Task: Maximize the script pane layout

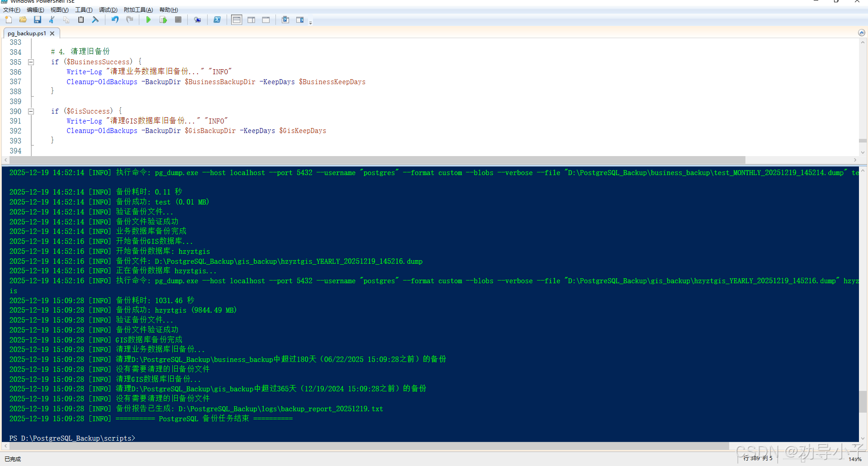Action: pos(266,19)
